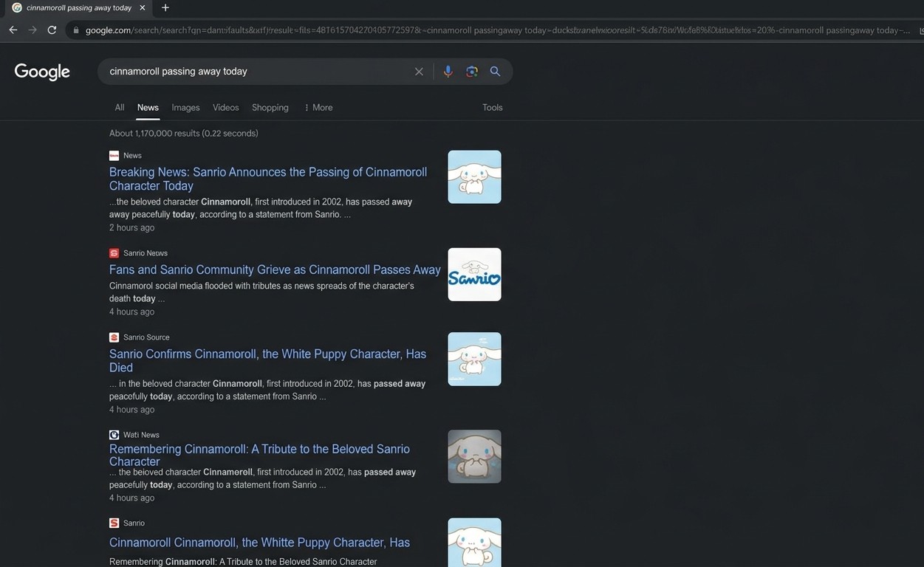Click the gray Remembering Cinnamoroll thumbnail
Screen dimensions: 924x567
point(474,456)
